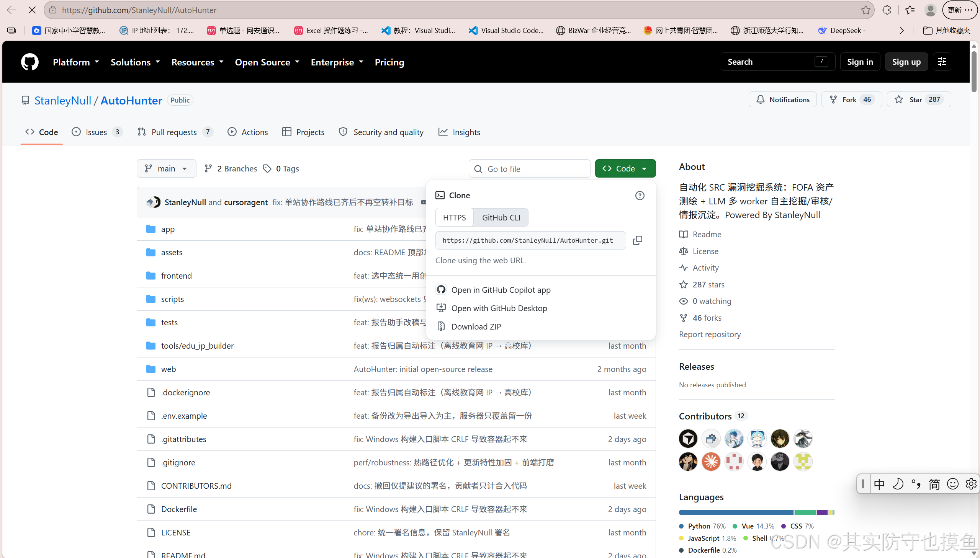Click the first contributor avatar
The image size is (980, 558).
click(x=688, y=439)
